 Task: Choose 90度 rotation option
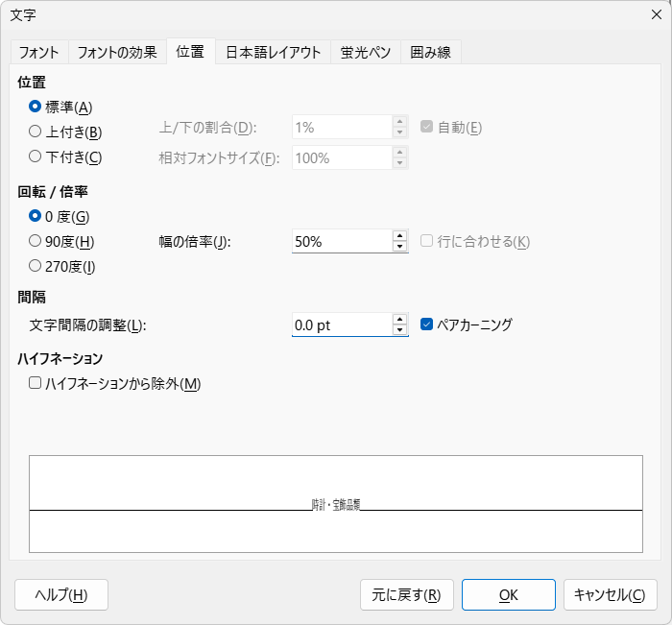(x=36, y=241)
